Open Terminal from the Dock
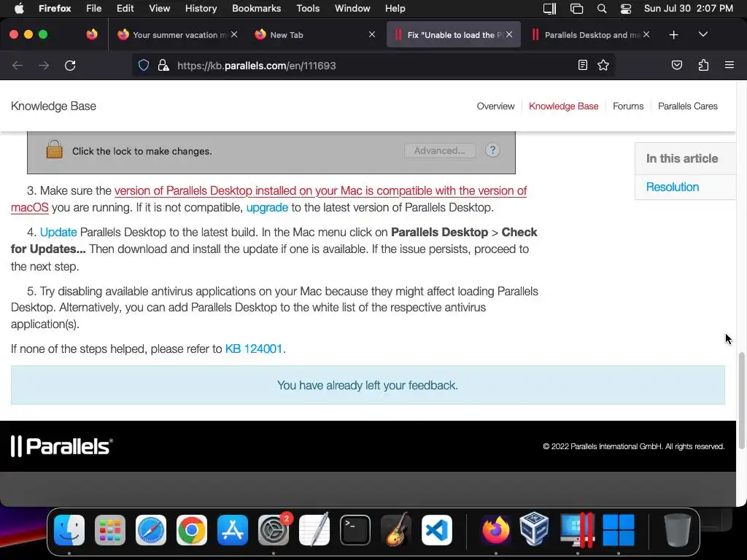This screenshot has width=747, height=560. tap(355, 530)
